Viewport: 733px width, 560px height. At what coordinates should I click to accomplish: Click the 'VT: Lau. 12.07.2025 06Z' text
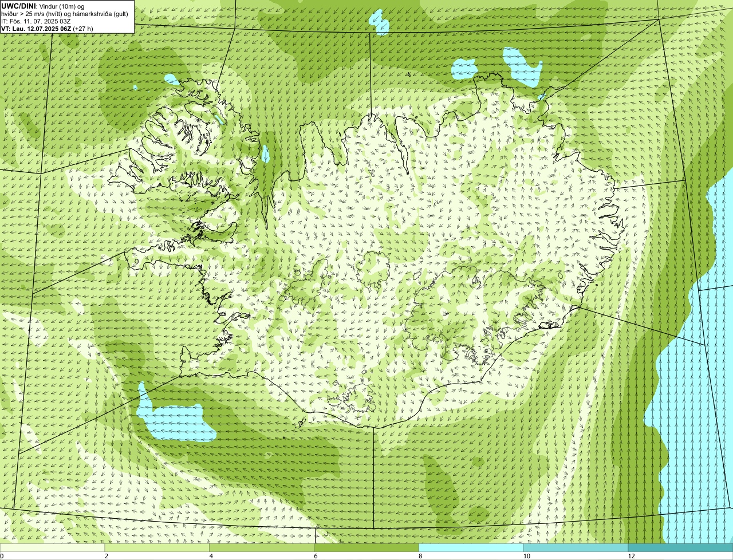(36, 29)
